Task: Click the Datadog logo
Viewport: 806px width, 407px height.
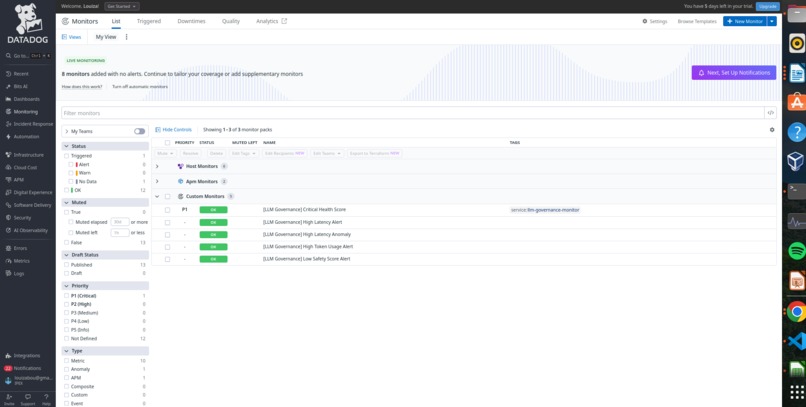Action: click(28, 24)
